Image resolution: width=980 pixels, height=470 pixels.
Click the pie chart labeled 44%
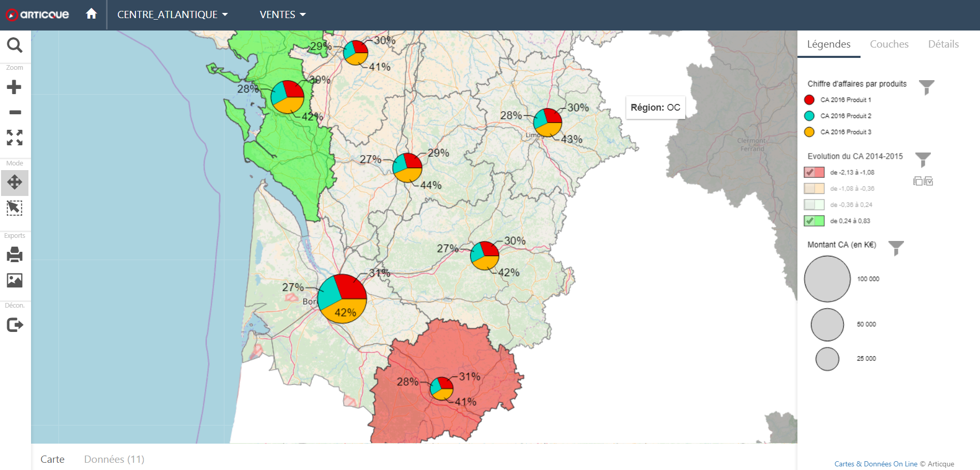pyautogui.click(x=408, y=168)
